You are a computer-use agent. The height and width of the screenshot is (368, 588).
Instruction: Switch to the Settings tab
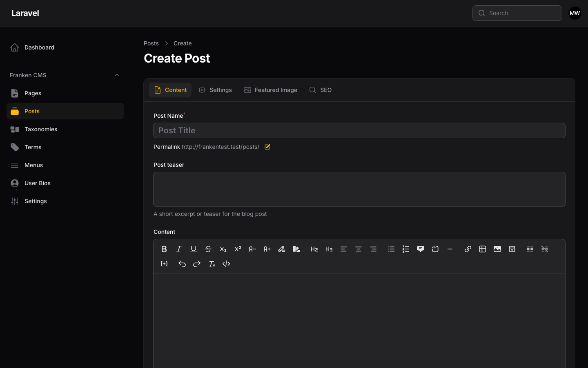pos(216,90)
